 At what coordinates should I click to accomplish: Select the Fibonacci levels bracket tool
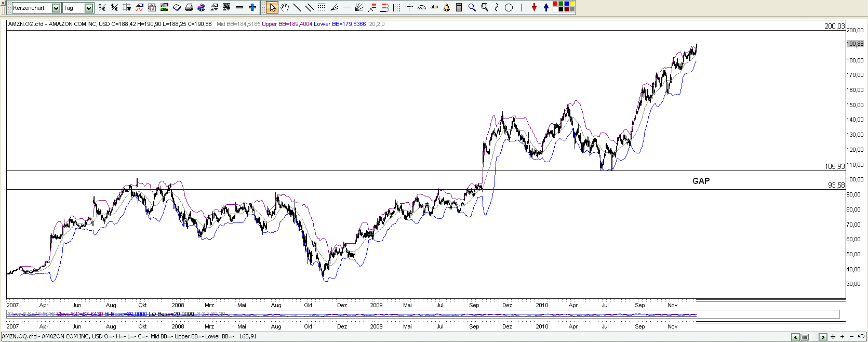[384, 7]
